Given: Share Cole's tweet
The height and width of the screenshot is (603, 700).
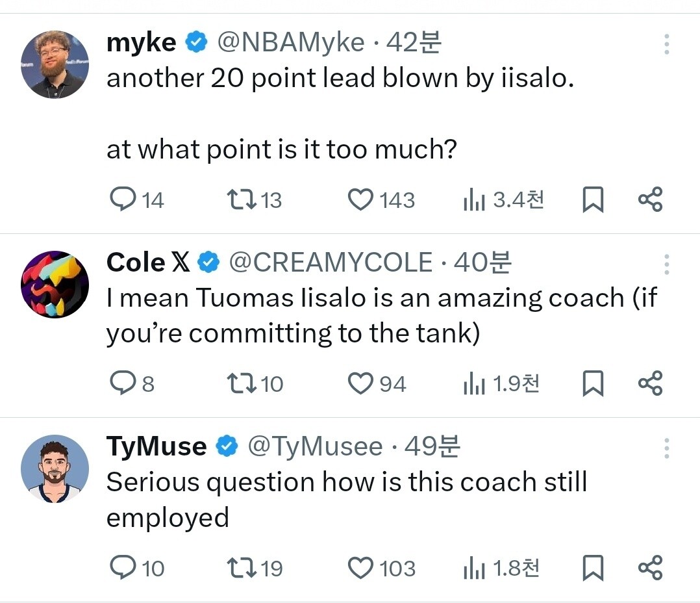Looking at the screenshot, I should pyautogui.click(x=650, y=383).
